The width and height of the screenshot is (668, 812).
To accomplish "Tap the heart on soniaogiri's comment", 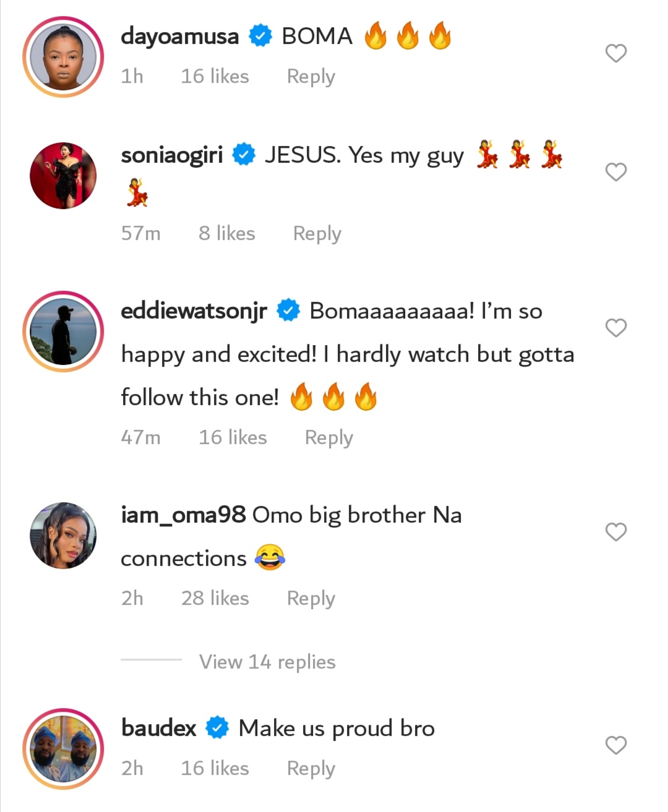I will 615,171.
